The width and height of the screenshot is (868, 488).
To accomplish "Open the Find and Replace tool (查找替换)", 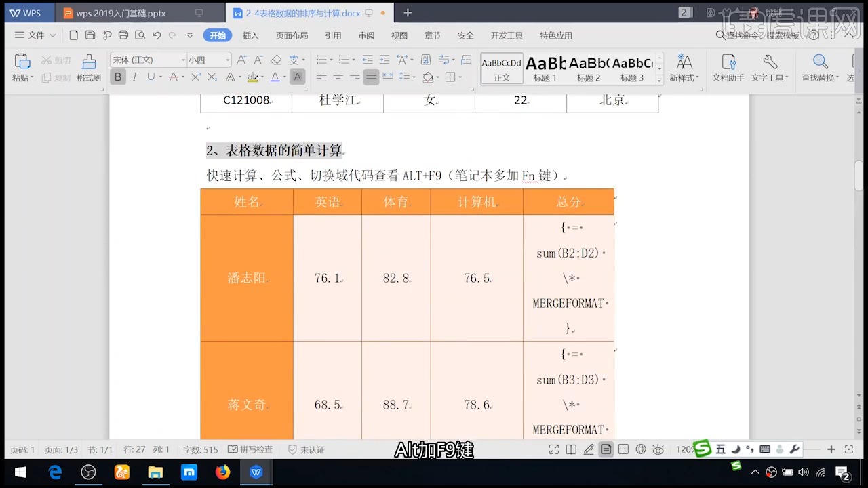I will [820, 70].
